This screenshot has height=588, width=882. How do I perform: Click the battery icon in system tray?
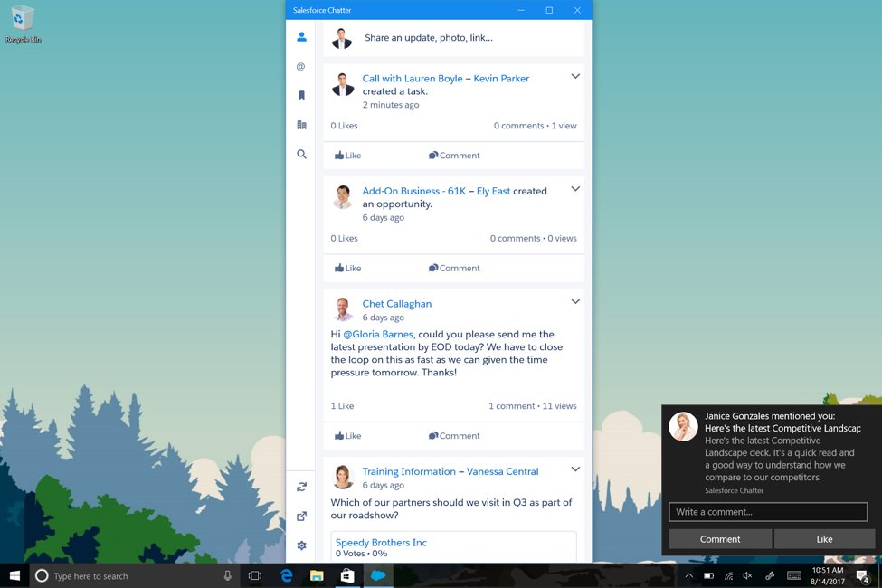tap(708, 575)
